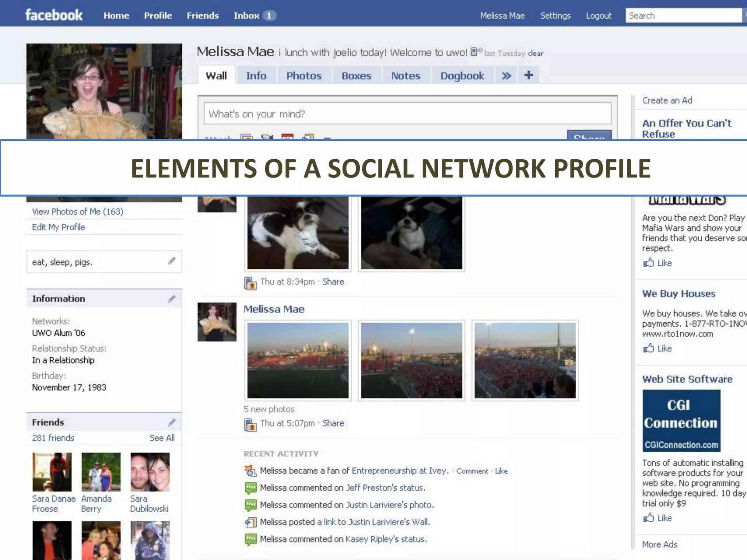The height and width of the screenshot is (560, 747).
Task: Click the Melissa Mae account link in header
Action: click(x=502, y=16)
